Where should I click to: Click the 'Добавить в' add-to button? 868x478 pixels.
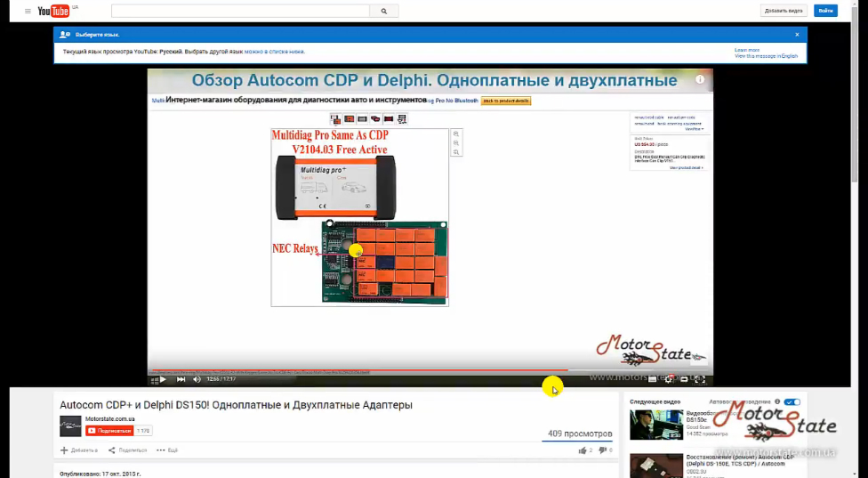point(78,450)
